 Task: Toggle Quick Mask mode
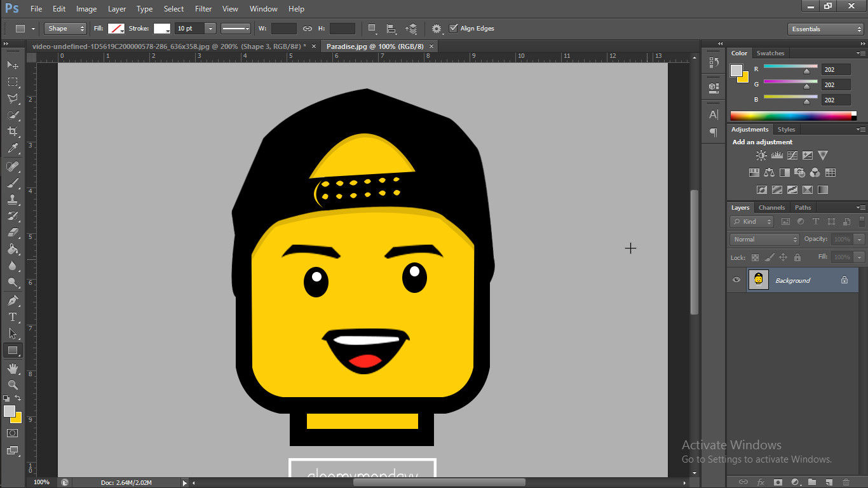coord(13,433)
